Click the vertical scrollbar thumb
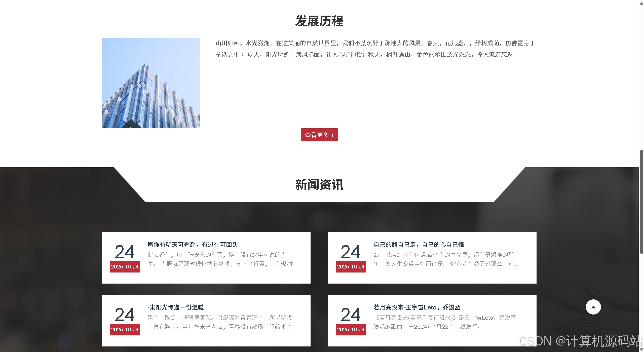This screenshot has height=352, width=644. [641, 202]
